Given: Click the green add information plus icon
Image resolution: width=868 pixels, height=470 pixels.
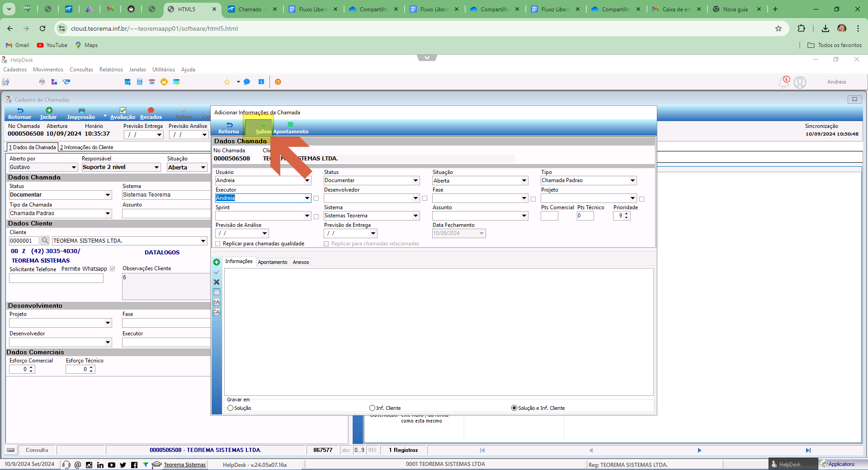Looking at the screenshot, I should click(x=217, y=262).
